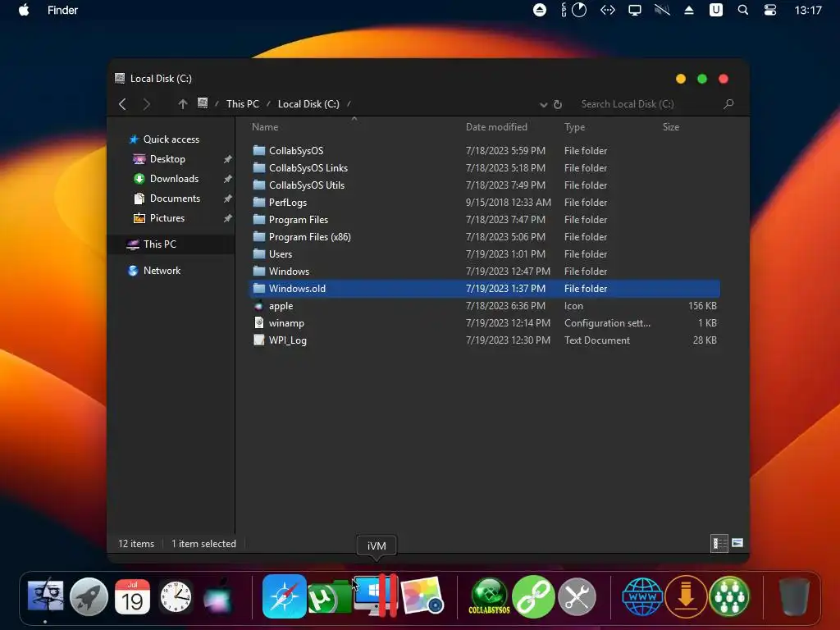
Task: Click the drive icon in address bar
Action: click(203, 103)
